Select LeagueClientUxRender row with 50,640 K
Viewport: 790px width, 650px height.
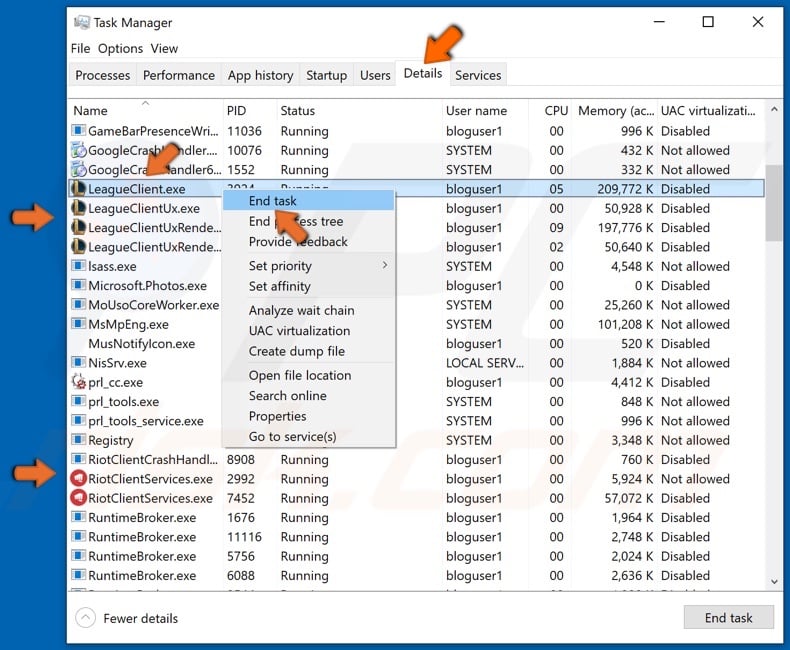point(416,246)
